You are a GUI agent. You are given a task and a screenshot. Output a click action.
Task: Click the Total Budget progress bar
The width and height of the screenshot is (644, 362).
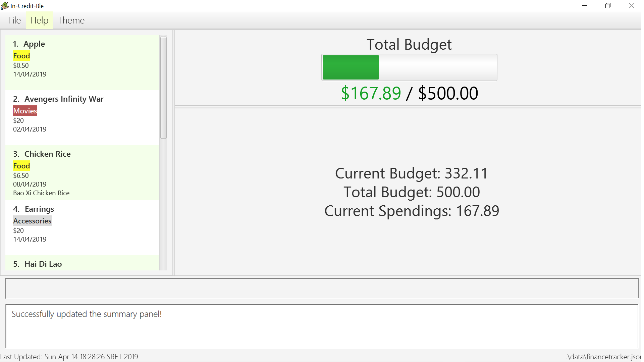(x=409, y=67)
